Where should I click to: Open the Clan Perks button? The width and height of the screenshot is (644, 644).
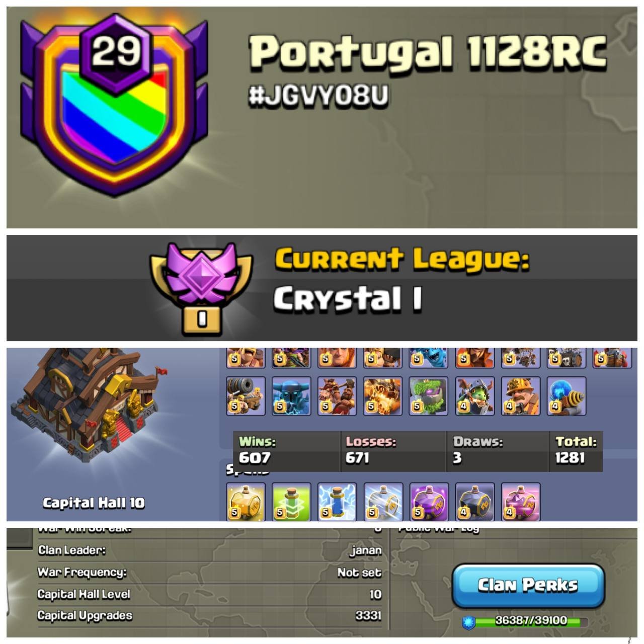[x=528, y=586]
